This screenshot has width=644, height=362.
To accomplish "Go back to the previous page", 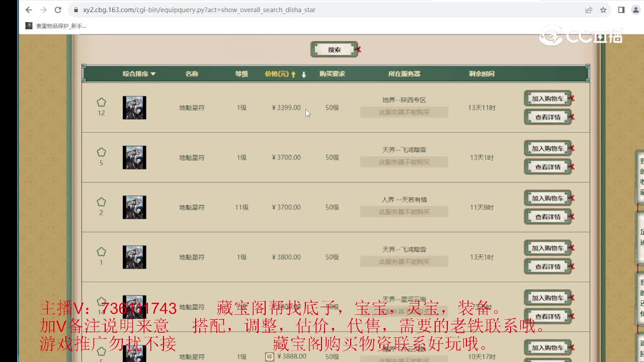I will pos(29,10).
